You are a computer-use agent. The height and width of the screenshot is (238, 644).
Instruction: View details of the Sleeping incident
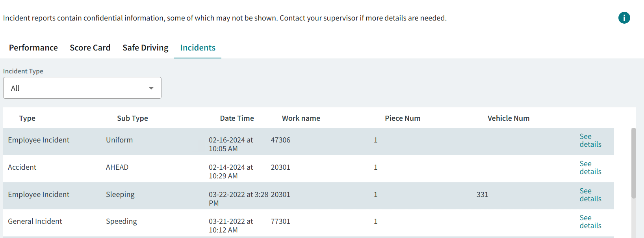click(590, 195)
